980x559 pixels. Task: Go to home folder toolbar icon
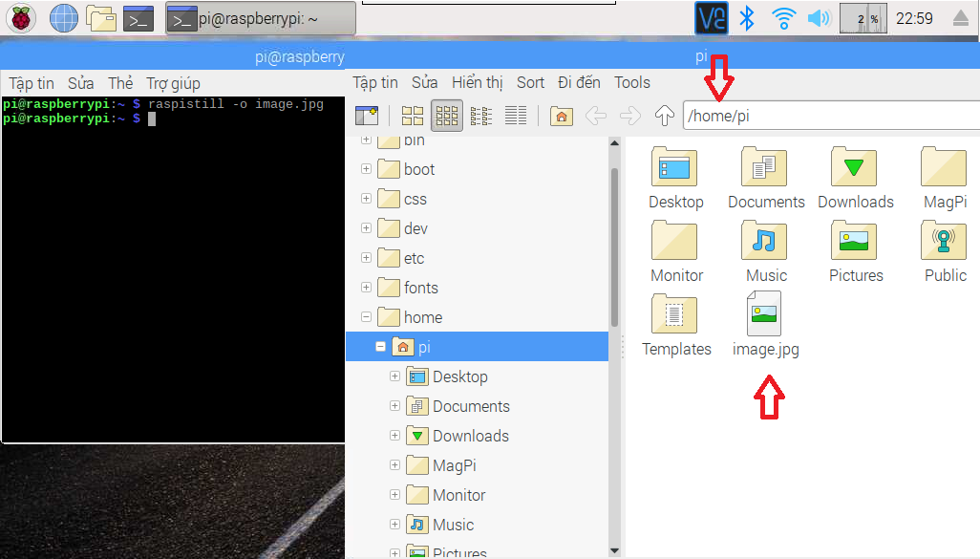click(x=562, y=116)
